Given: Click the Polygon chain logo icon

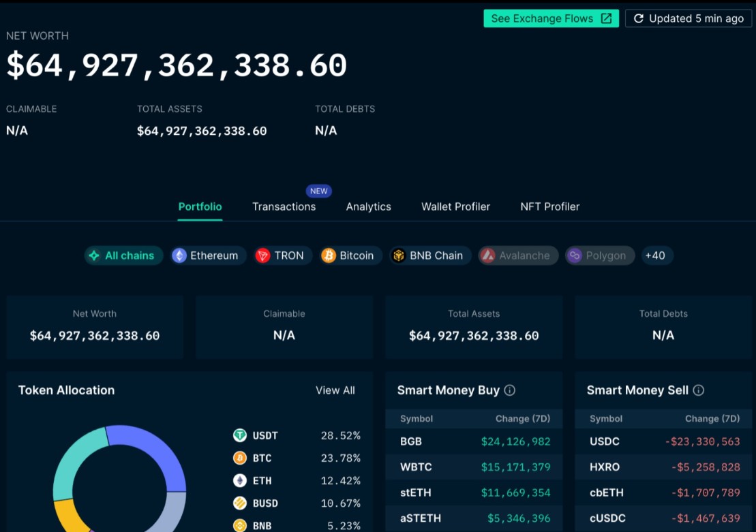Looking at the screenshot, I should point(575,255).
